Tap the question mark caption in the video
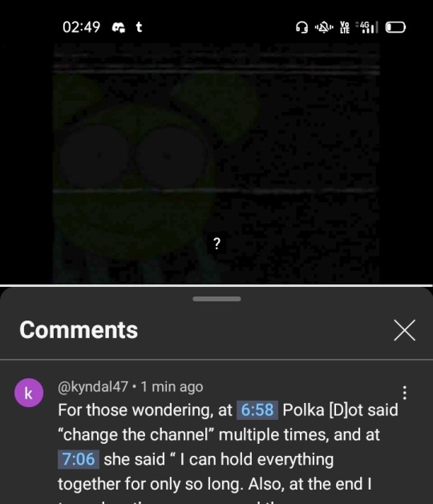The image size is (433, 504). click(x=217, y=244)
